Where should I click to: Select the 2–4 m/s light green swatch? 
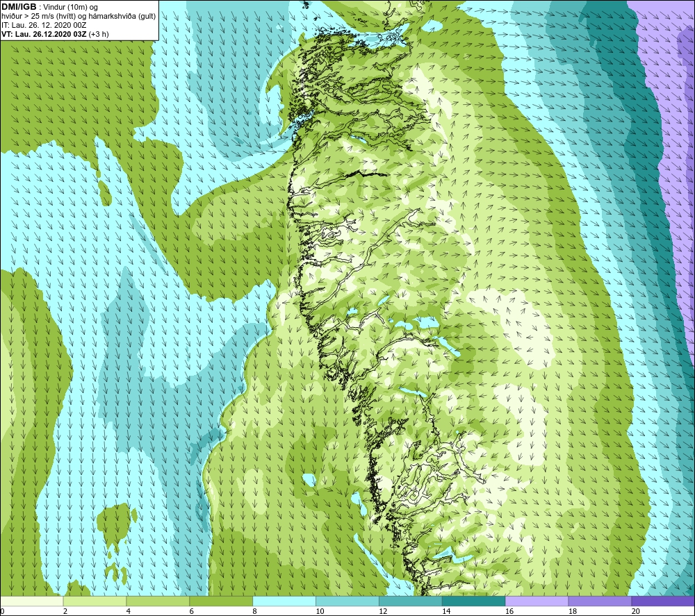point(95,601)
